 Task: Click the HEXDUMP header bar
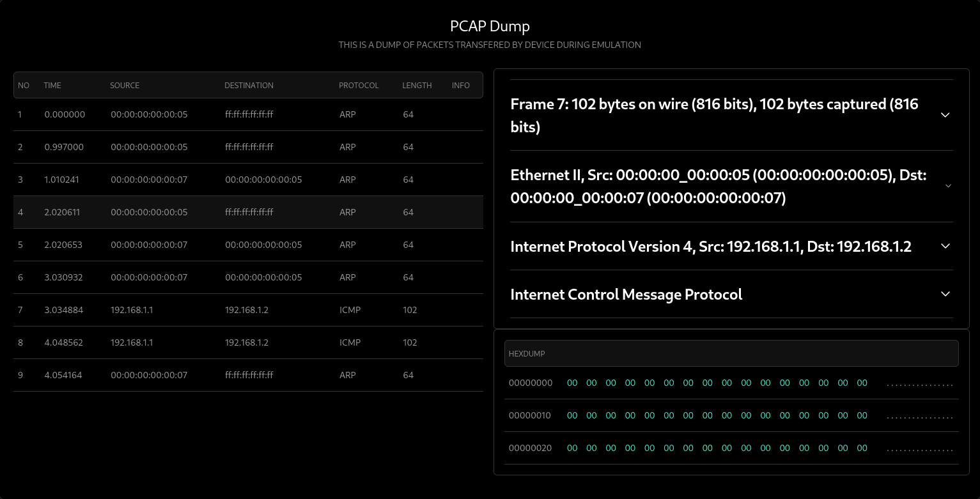click(x=731, y=353)
